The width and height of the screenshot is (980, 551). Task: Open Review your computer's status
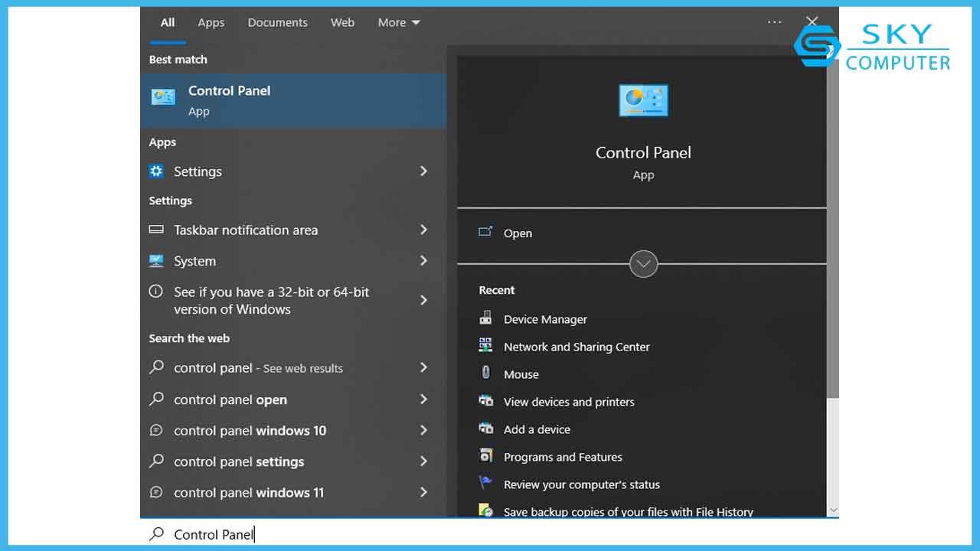(582, 484)
